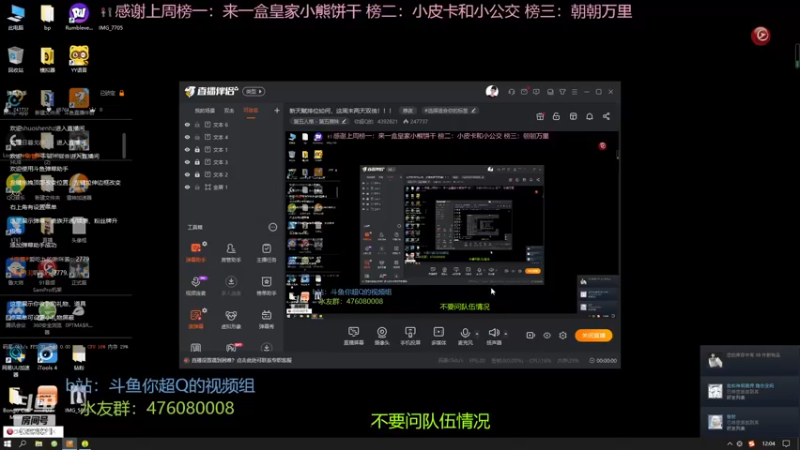Toggle preview eye icon in bottom bar

pos(547,335)
